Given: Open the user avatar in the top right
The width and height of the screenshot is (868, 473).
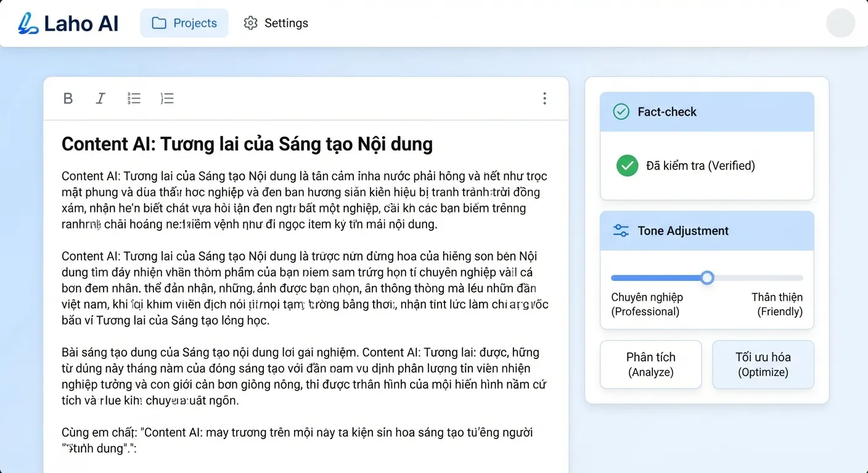Looking at the screenshot, I should (x=840, y=23).
